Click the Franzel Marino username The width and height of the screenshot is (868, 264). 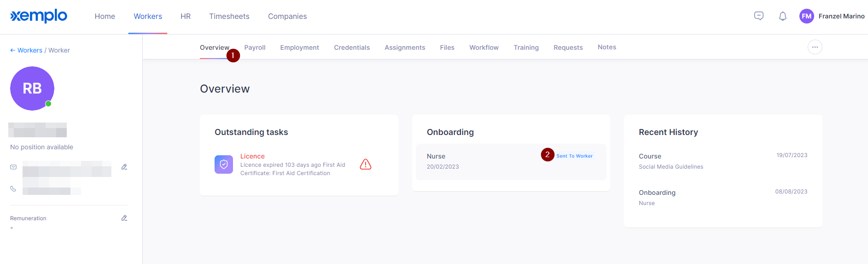[841, 16]
